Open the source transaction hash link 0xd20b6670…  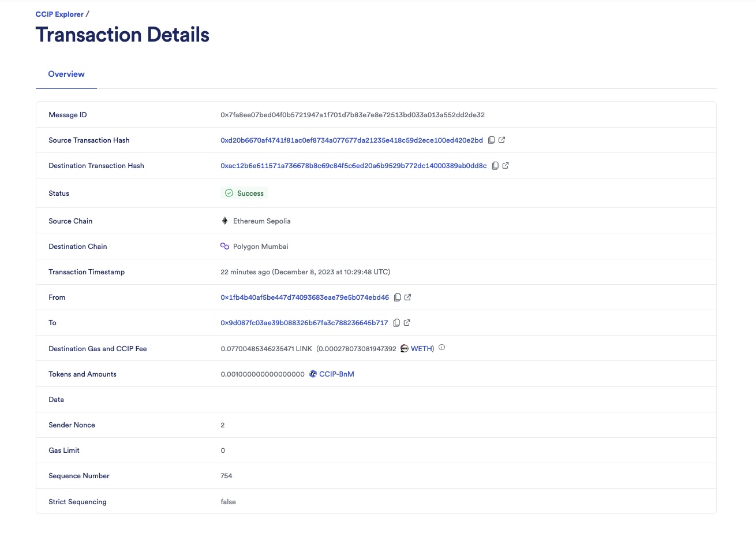click(x=351, y=140)
